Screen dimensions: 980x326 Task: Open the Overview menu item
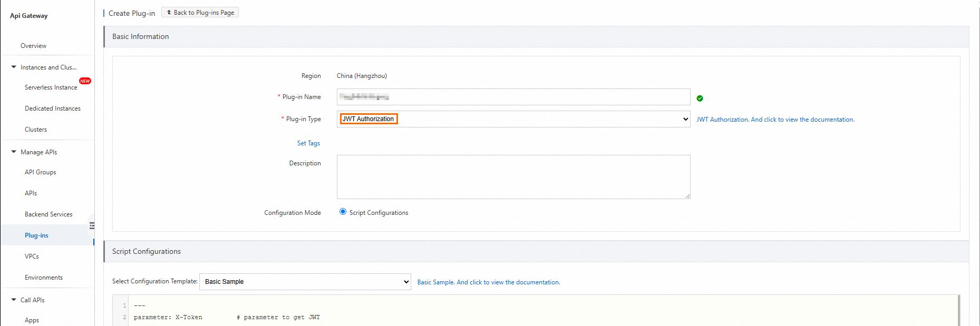click(33, 46)
